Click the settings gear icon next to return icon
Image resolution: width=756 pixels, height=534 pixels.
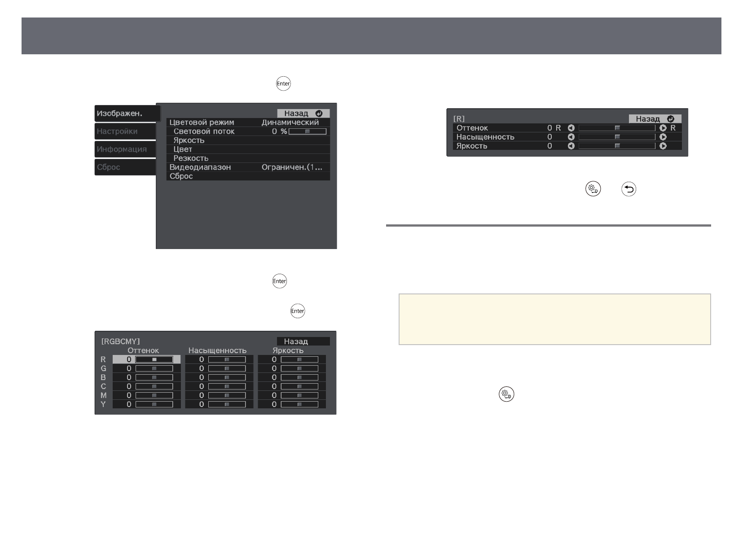pyautogui.click(x=593, y=189)
